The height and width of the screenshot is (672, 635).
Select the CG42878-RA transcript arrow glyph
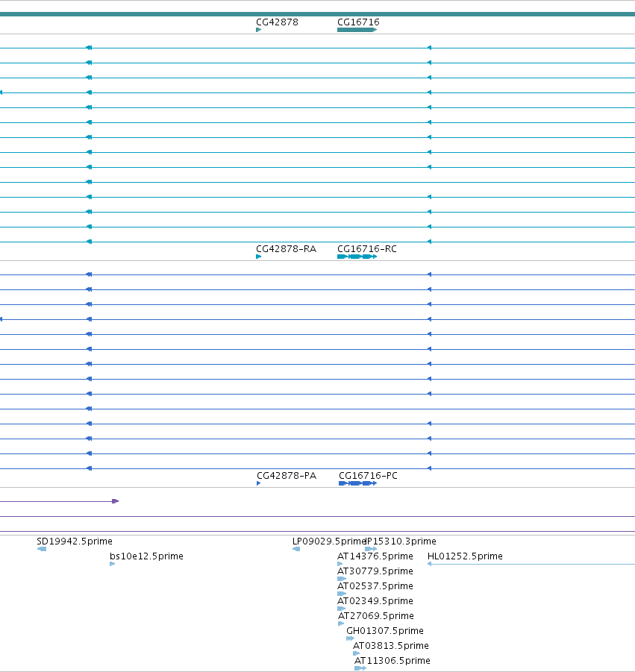[x=258, y=257]
